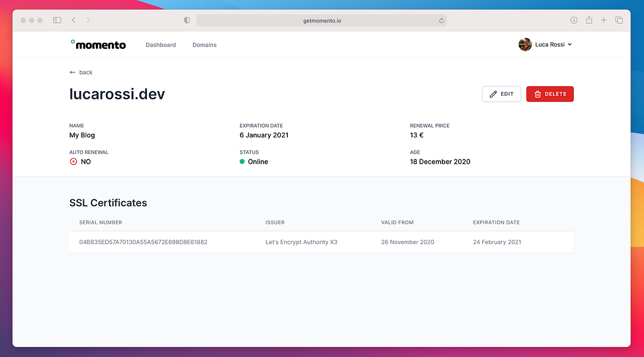Image resolution: width=644 pixels, height=357 pixels.
Task: Click the privacy shield icon
Action: tap(187, 20)
